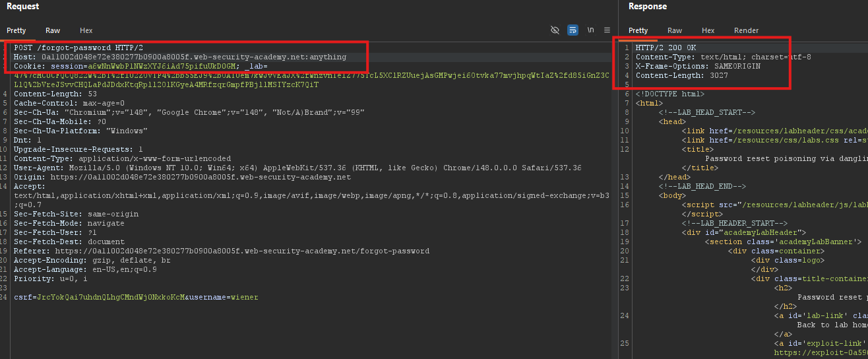
Task: Open the Response Render tab
Action: click(746, 30)
